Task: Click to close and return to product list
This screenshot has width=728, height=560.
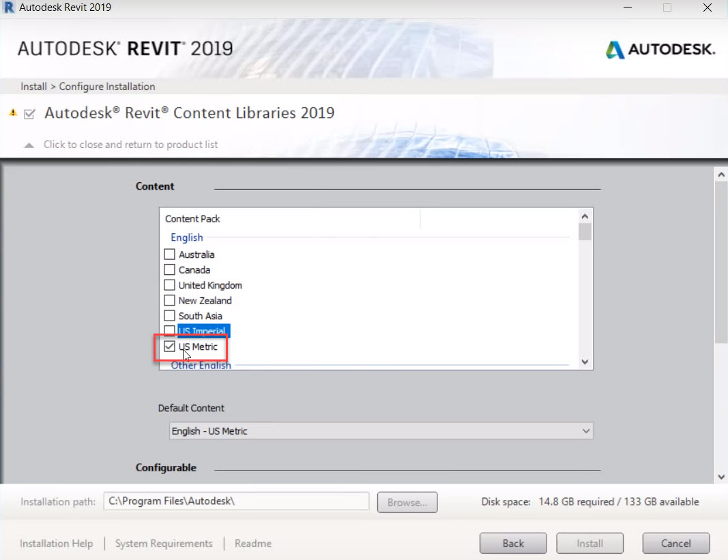Action: [x=130, y=145]
